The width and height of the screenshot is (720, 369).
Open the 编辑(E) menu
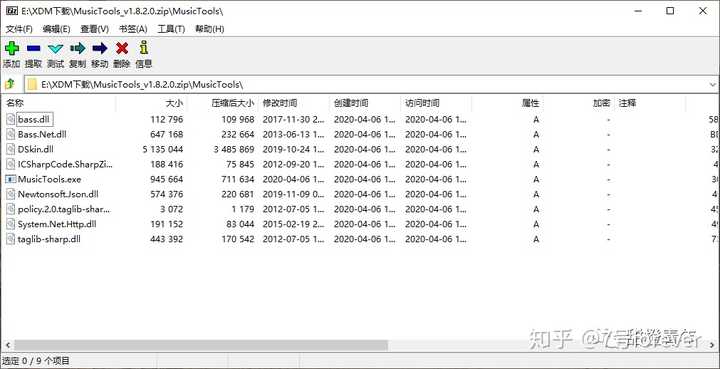[x=56, y=29]
